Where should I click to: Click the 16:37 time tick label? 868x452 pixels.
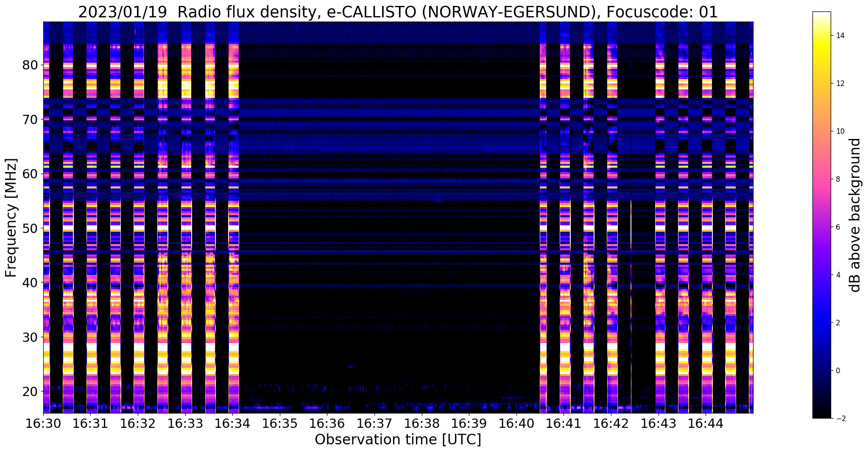click(x=374, y=424)
